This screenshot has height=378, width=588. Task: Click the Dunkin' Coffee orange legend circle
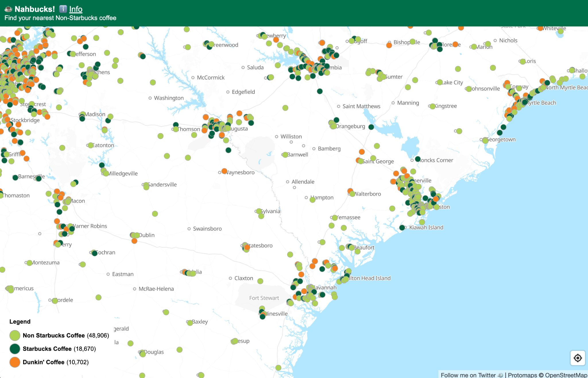point(15,362)
